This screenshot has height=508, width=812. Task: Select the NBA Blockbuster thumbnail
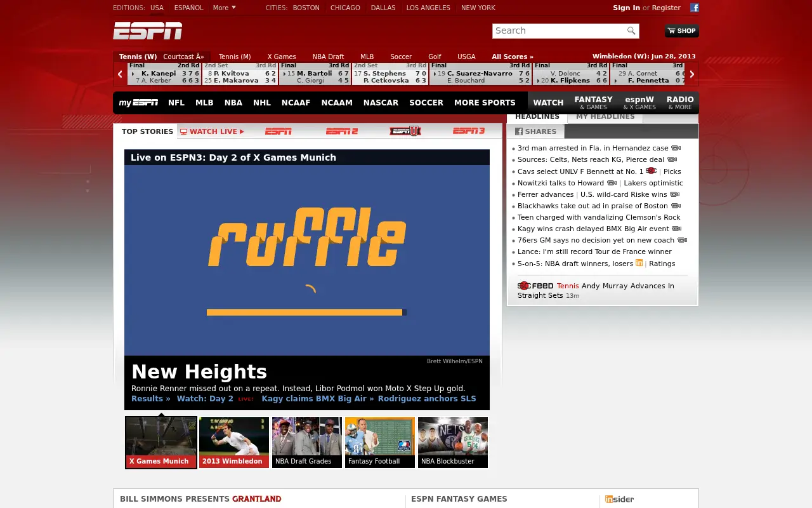[453, 443]
